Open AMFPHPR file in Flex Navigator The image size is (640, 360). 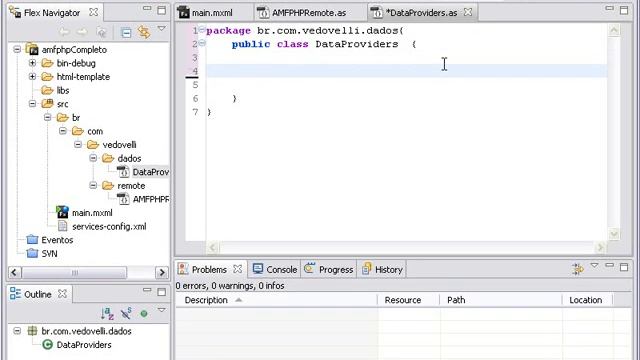click(143, 199)
